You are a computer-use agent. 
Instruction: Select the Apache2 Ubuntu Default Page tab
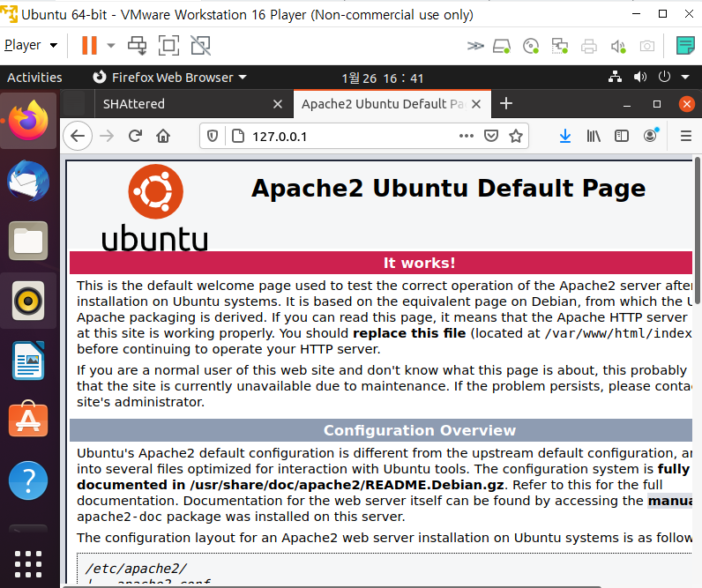(383, 104)
